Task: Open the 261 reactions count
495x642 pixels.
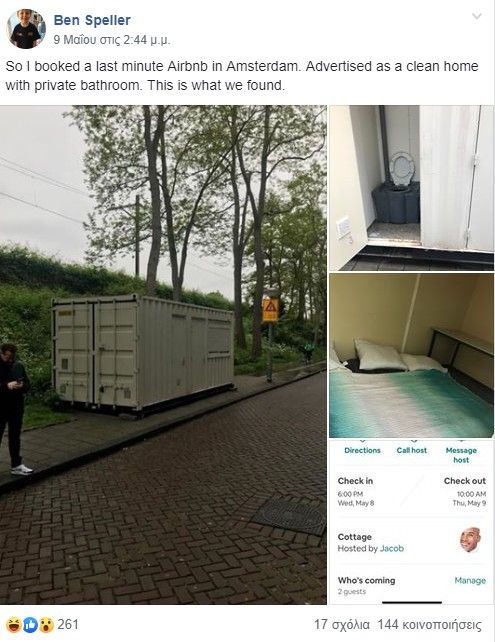Action: click(68, 624)
